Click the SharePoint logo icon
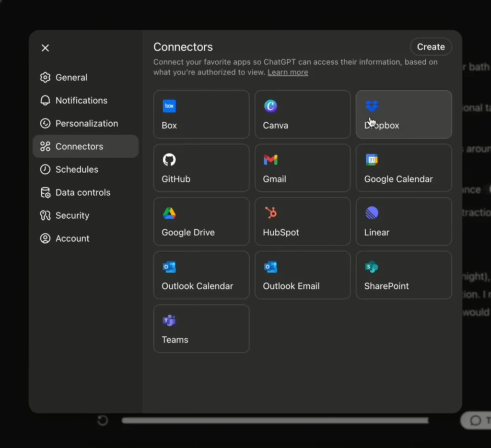 [x=372, y=267]
